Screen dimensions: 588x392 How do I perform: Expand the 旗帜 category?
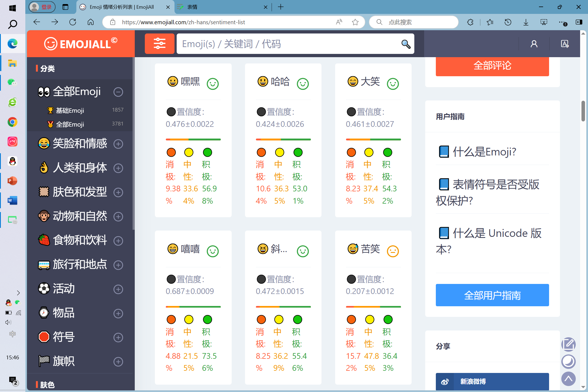coord(118,362)
